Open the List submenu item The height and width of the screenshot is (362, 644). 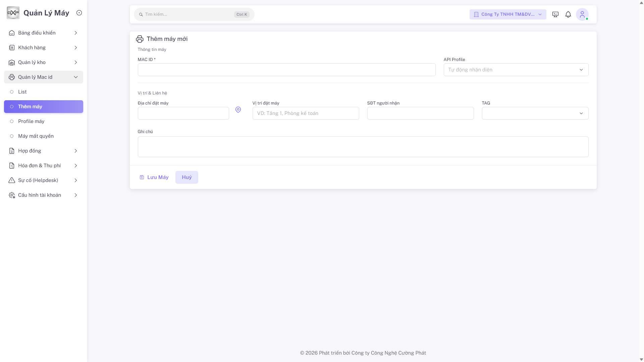click(x=44, y=92)
